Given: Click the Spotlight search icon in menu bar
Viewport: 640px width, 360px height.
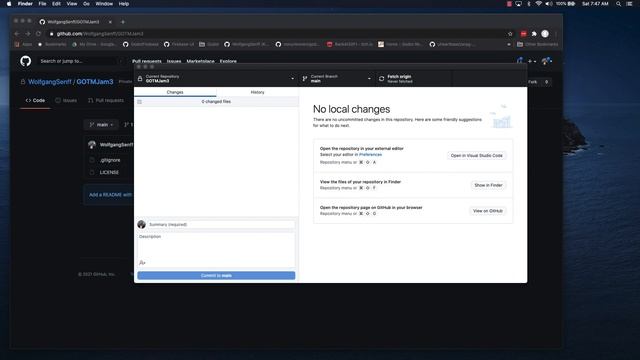Looking at the screenshot, I should [x=619, y=4].
